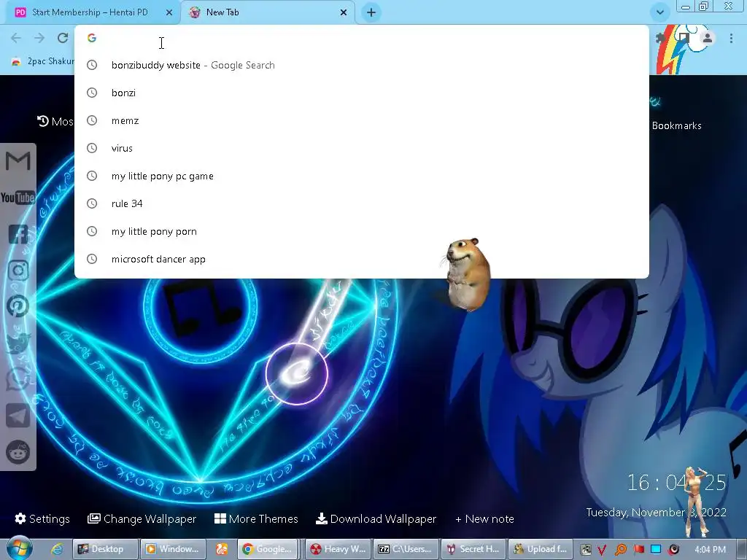Open the Instagram sidebar shortcut
The height and width of the screenshot is (560, 747).
18,271
